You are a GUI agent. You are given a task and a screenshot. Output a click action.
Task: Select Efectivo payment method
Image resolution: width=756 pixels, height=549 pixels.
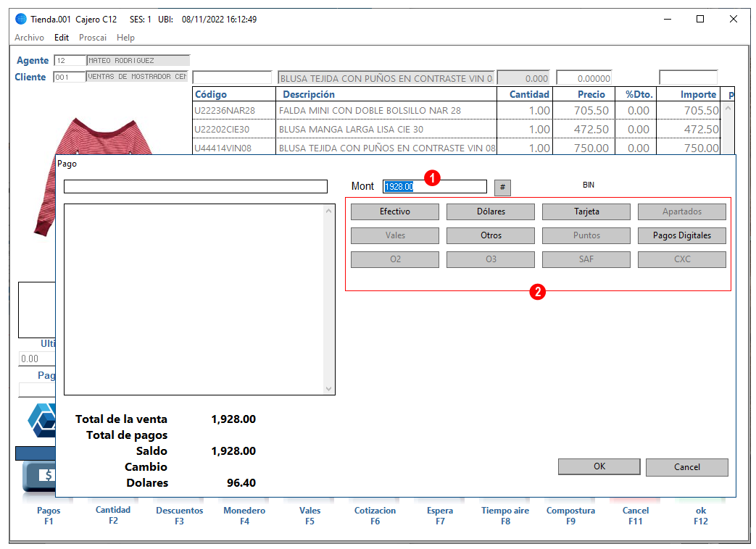coord(395,211)
